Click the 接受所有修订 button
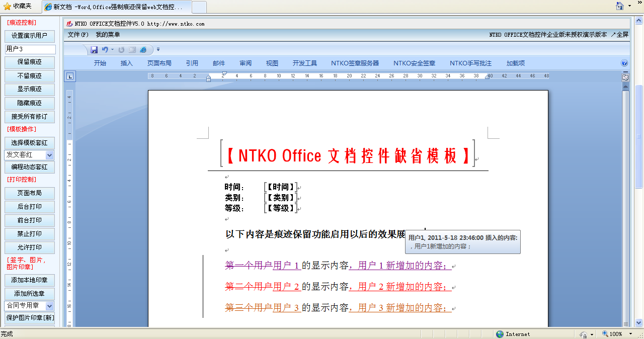 30,117
